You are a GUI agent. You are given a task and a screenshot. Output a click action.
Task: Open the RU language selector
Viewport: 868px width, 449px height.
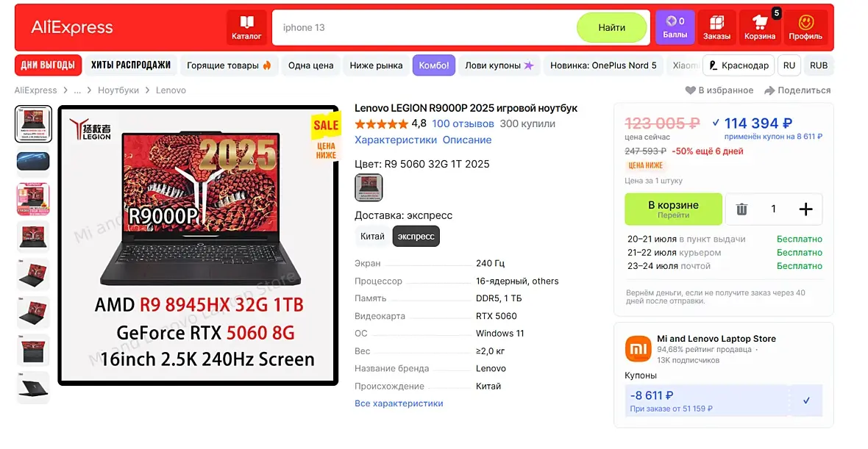click(x=789, y=65)
